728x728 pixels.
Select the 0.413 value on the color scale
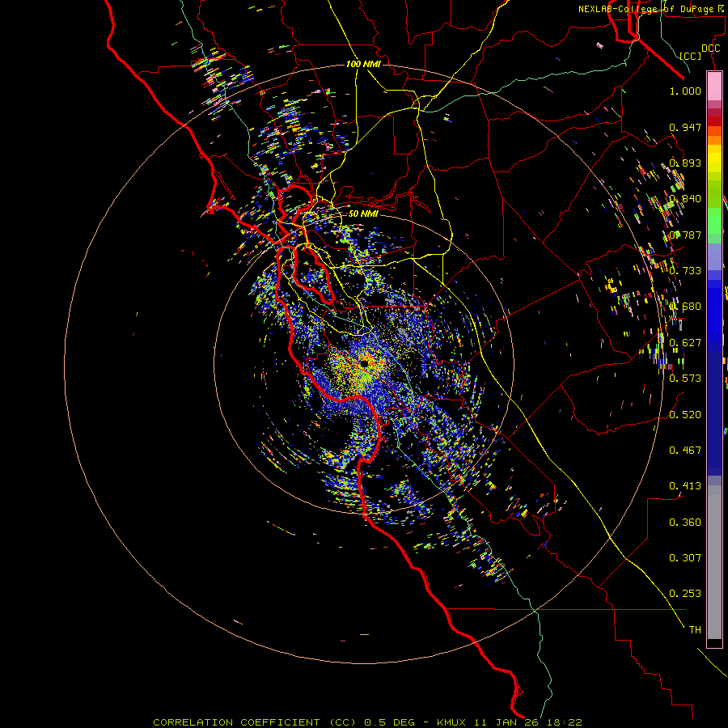[x=685, y=486]
